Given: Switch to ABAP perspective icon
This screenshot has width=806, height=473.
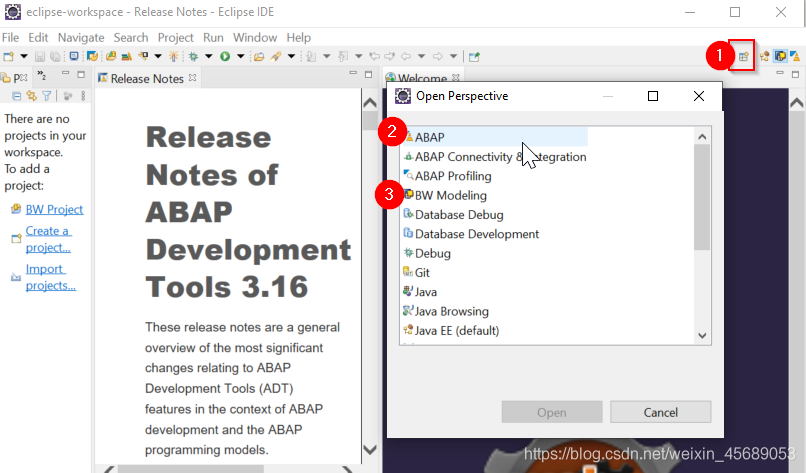Looking at the screenshot, I should click(x=795, y=56).
